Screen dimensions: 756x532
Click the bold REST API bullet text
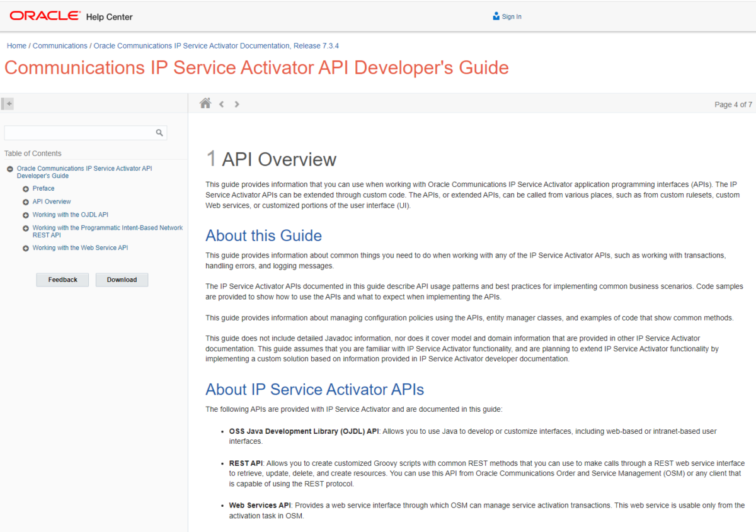246,463
